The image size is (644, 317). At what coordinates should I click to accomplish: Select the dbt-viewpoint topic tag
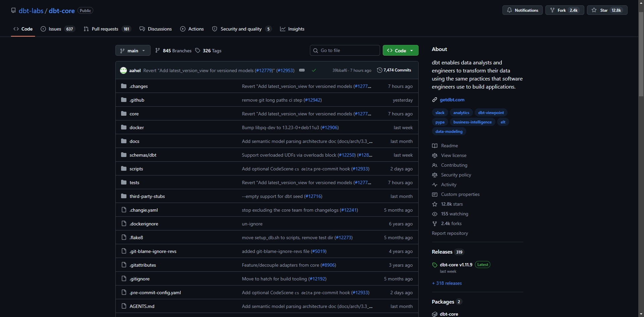(x=491, y=113)
